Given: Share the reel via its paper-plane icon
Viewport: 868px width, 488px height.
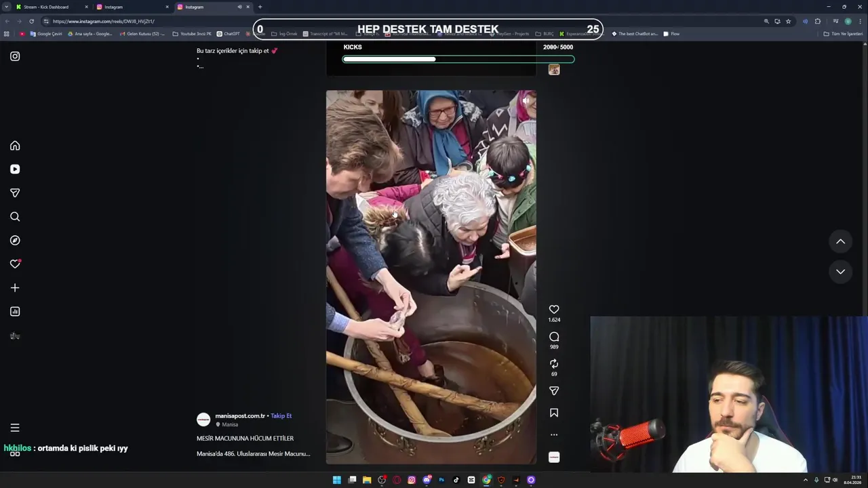Looking at the screenshot, I should [x=554, y=391].
